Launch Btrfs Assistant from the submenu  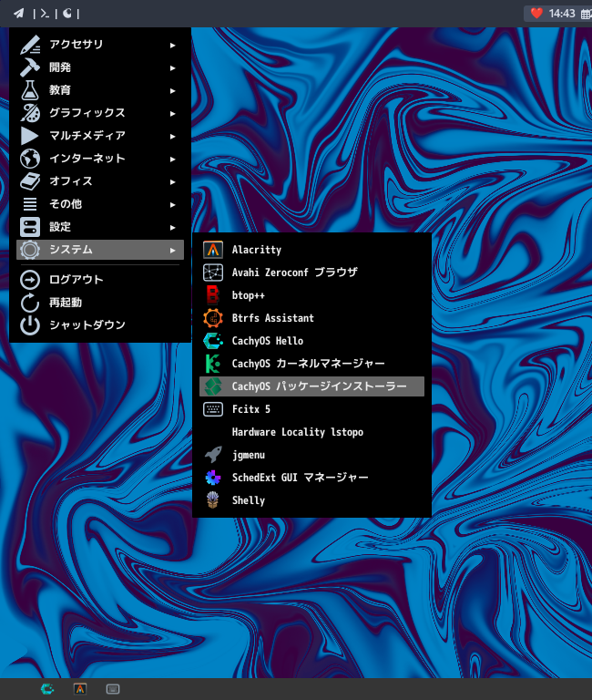point(311,318)
